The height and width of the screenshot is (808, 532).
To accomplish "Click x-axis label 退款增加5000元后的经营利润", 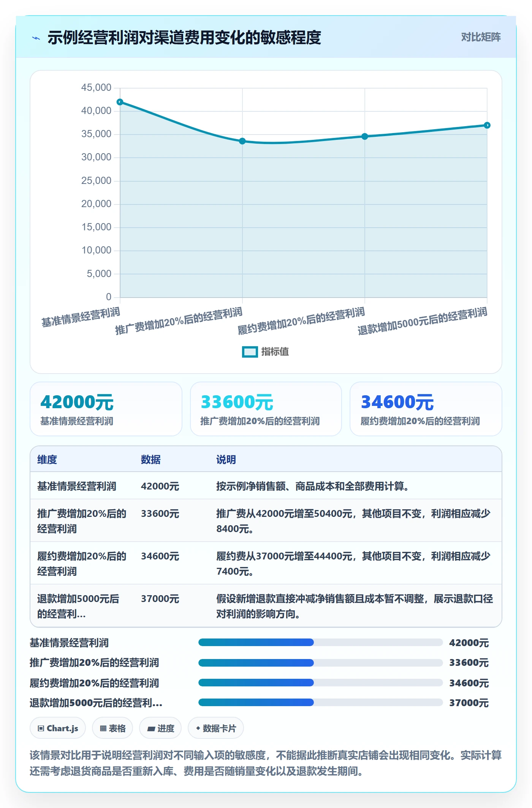I will pyautogui.click(x=422, y=322).
